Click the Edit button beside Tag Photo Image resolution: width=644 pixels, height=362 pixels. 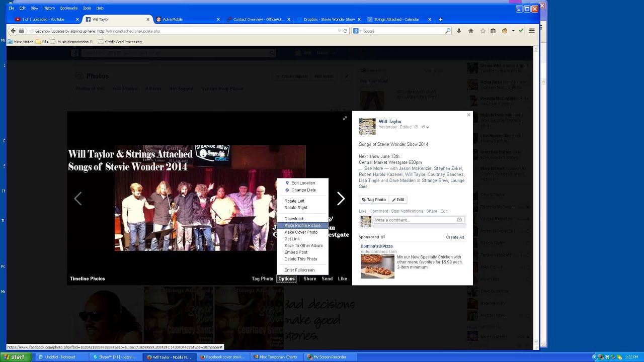(397, 200)
